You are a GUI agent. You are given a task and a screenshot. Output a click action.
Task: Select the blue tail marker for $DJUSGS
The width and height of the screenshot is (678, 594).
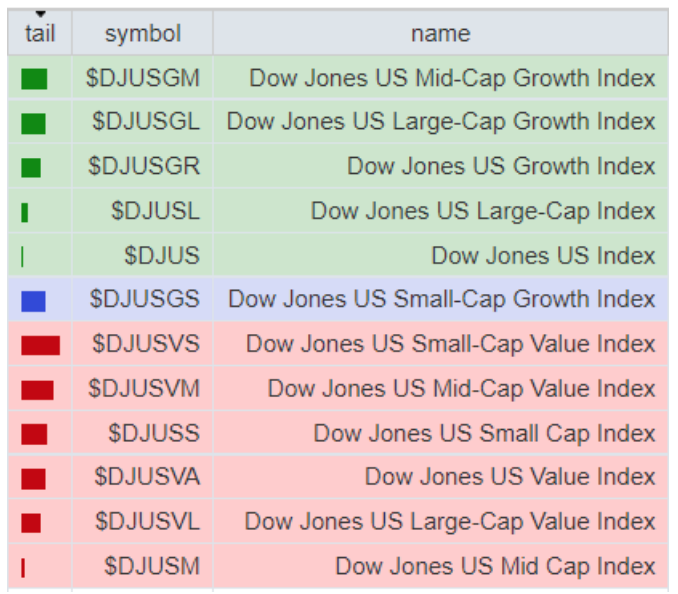coord(33,300)
